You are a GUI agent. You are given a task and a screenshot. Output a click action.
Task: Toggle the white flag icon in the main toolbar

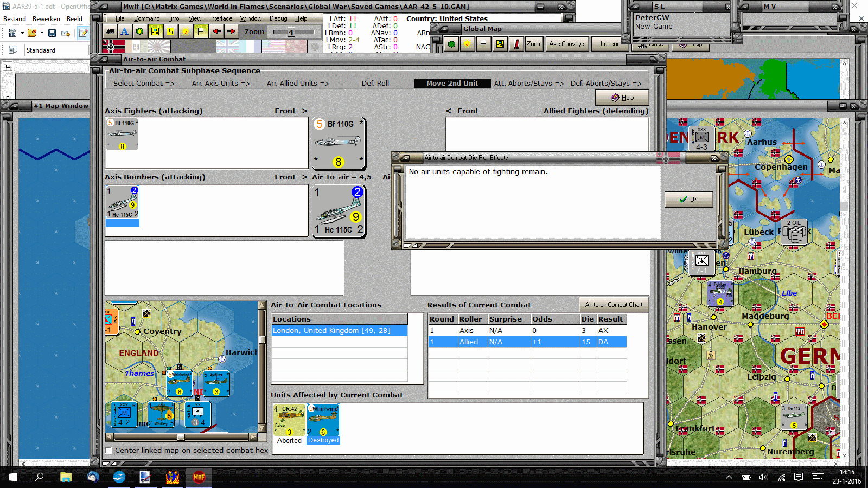click(x=201, y=31)
